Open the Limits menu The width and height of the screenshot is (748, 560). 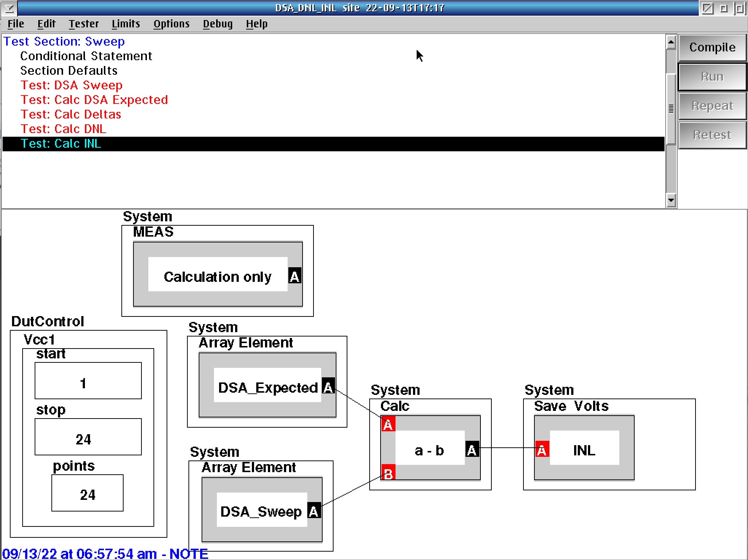click(126, 24)
